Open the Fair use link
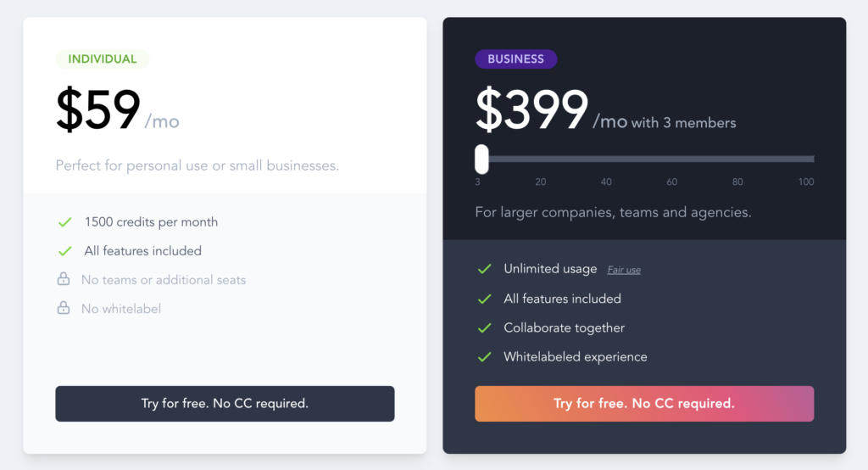The image size is (868, 470). 624,270
